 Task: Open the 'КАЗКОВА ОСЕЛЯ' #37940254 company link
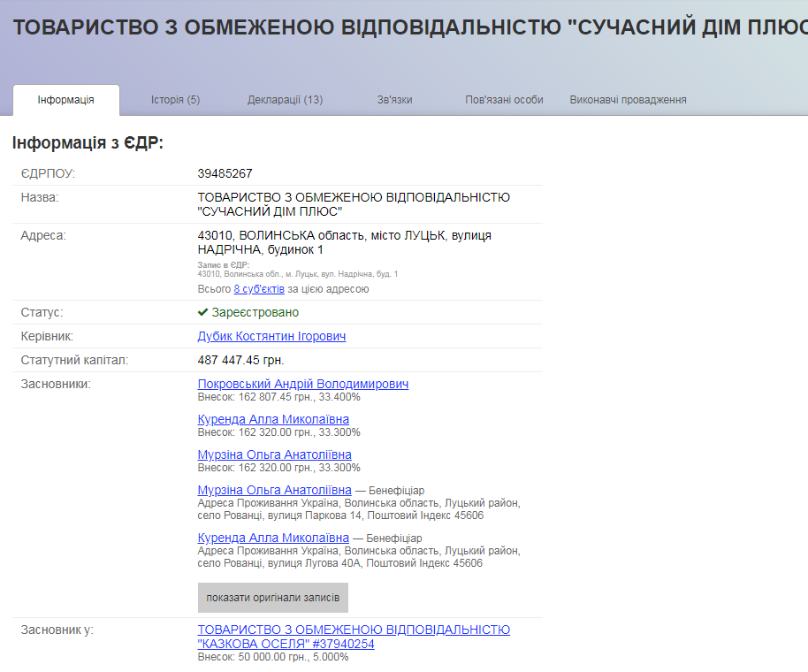click(x=354, y=637)
